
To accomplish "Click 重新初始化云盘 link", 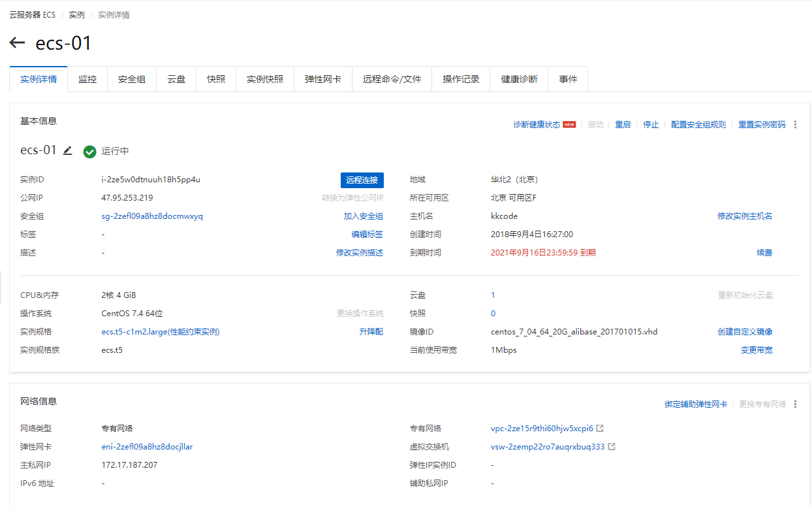I will [x=745, y=295].
